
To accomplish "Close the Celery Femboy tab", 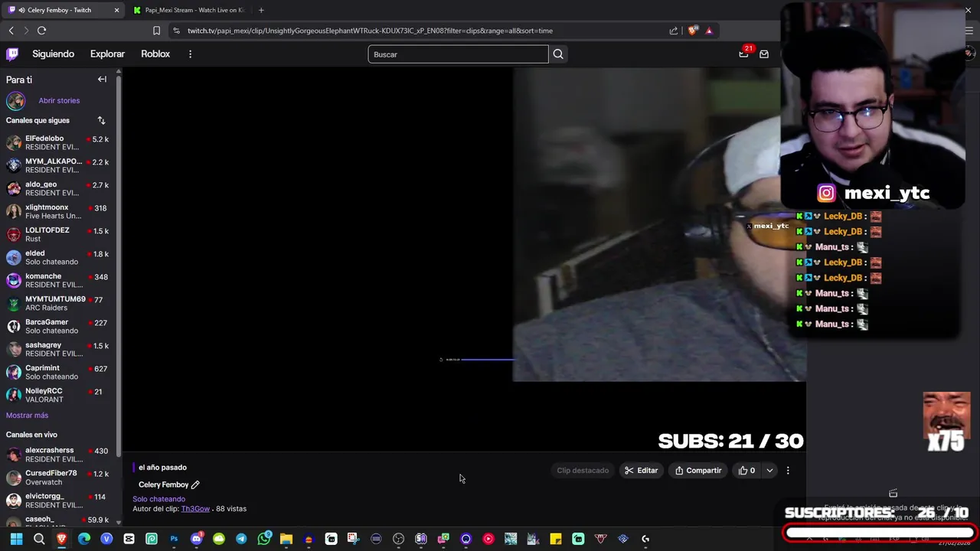I will 116,10.
